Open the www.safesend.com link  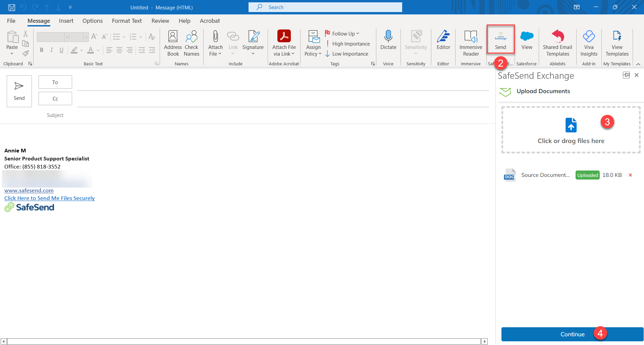point(29,190)
